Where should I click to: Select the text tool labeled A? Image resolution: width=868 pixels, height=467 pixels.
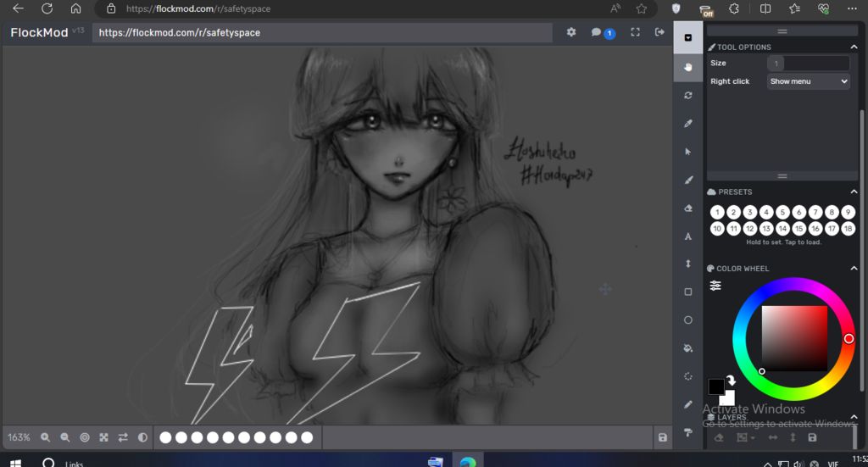[x=688, y=236]
